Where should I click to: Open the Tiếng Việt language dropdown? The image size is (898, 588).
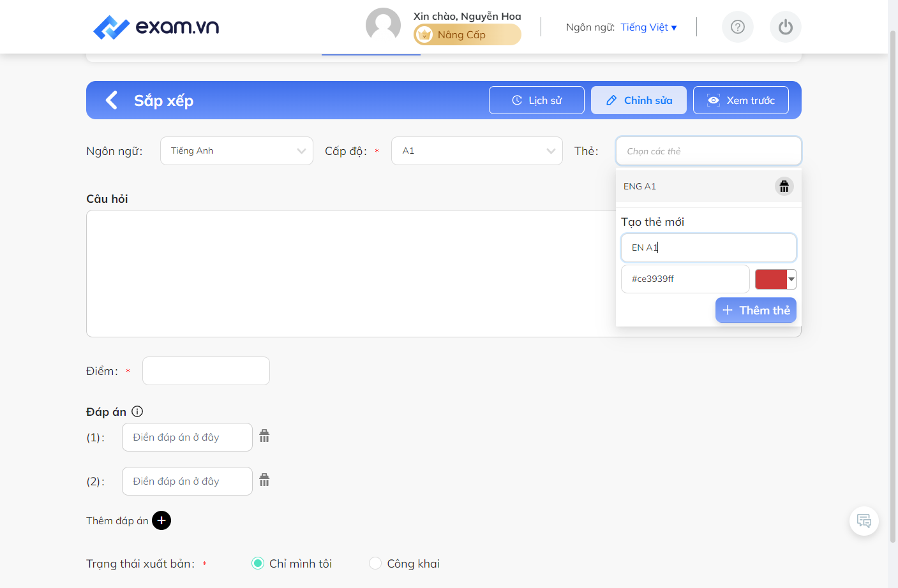pos(648,27)
